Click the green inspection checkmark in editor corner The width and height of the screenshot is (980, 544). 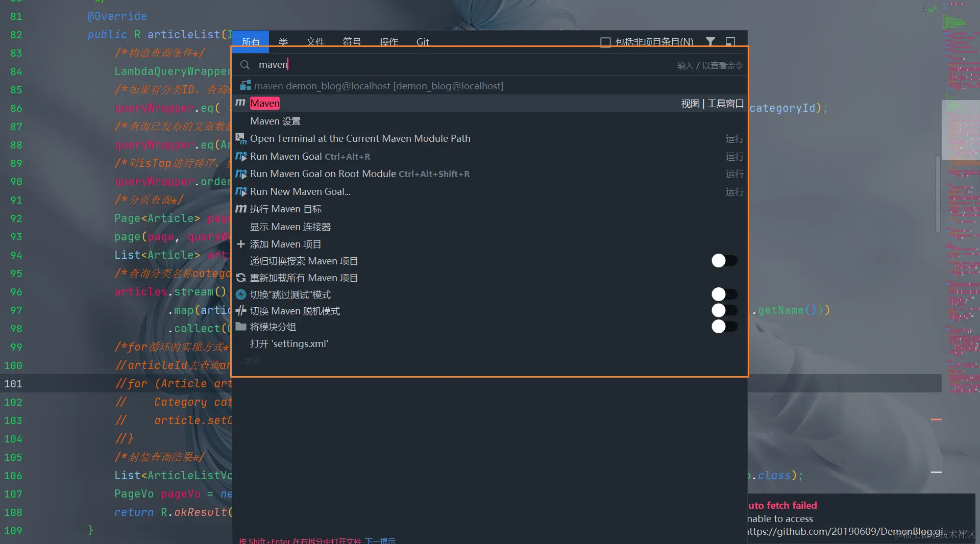click(932, 9)
